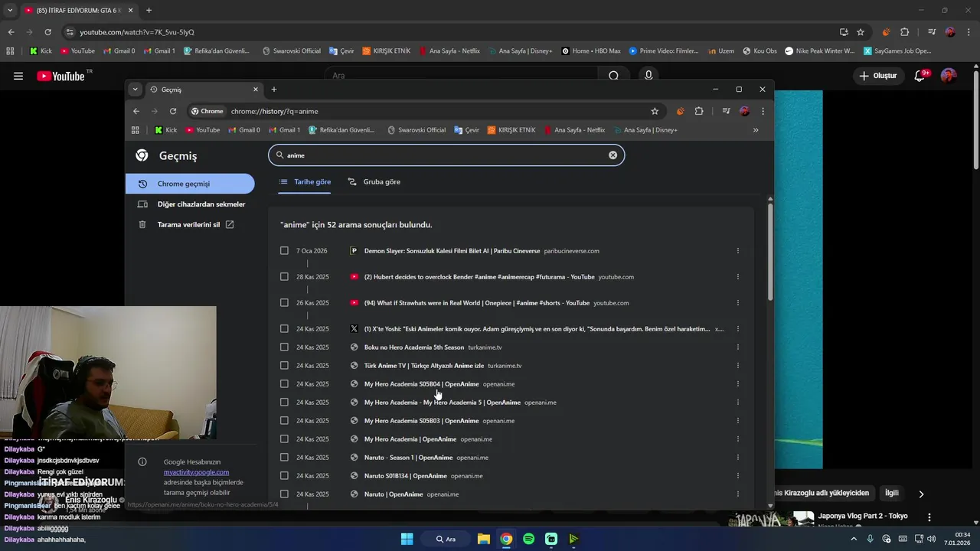The image size is (980, 551).
Task: Open Tarama verilerini sil
Action: [x=190, y=225]
